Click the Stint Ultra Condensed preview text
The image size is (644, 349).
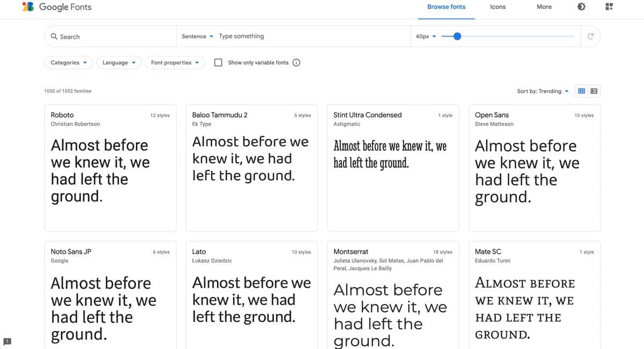pyautogui.click(x=390, y=154)
